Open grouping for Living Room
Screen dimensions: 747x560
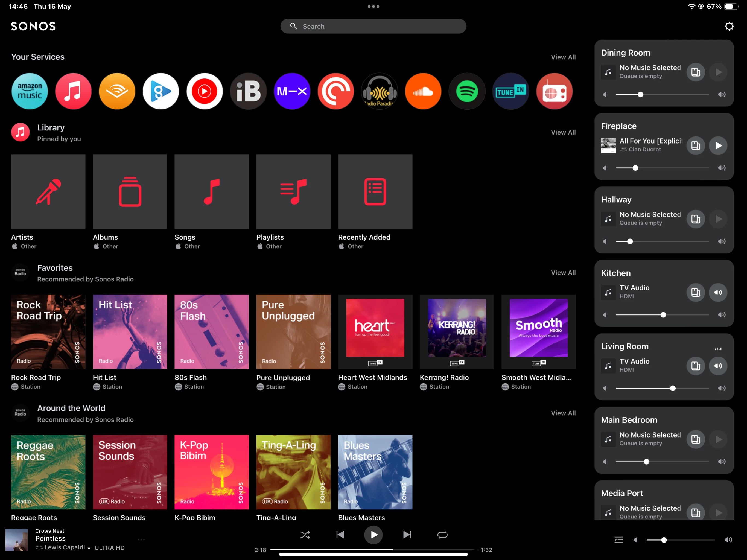(x=696, y=366)
